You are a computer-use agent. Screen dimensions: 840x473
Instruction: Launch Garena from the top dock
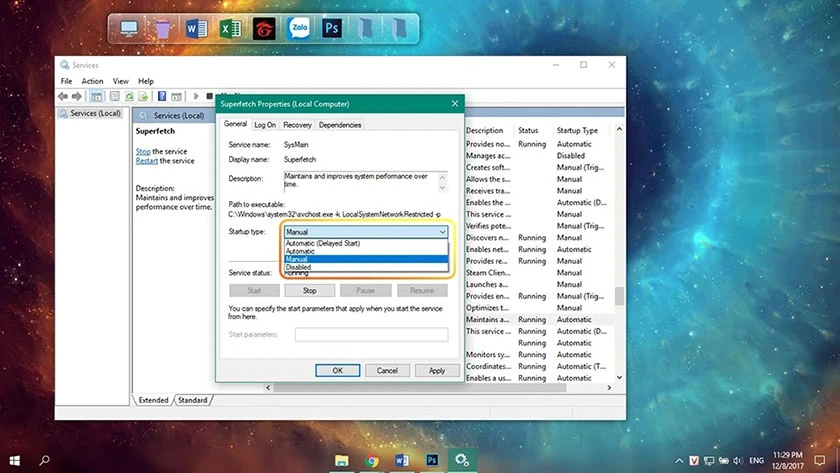pos(264,28)
